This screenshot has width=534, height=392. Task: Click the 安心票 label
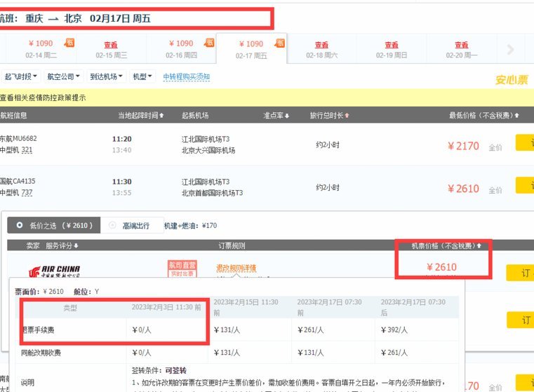tap(512, 80)
